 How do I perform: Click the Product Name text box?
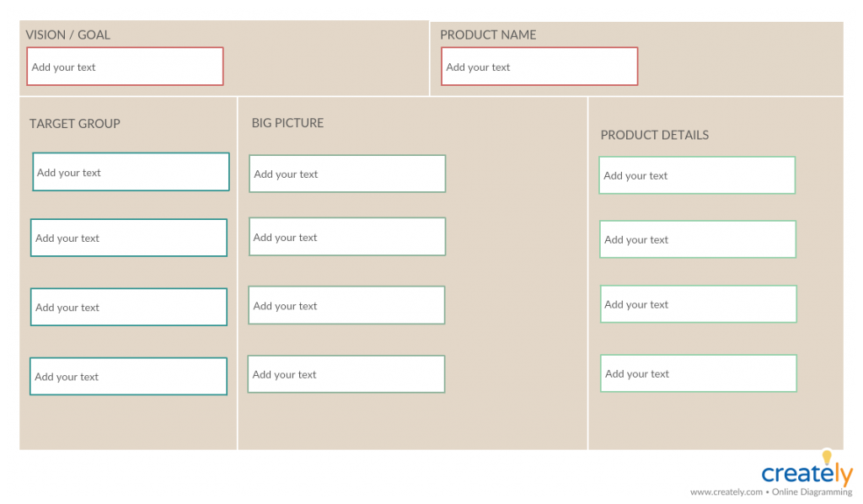tap(539, 67)
